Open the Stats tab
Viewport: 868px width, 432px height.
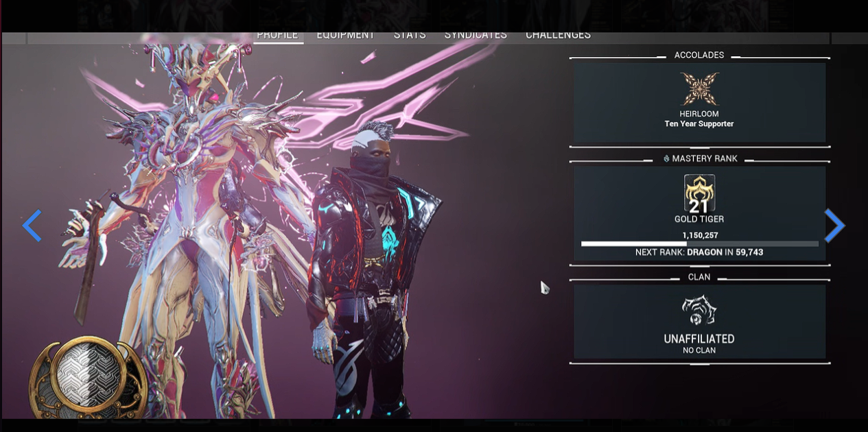tap(409, 34)
